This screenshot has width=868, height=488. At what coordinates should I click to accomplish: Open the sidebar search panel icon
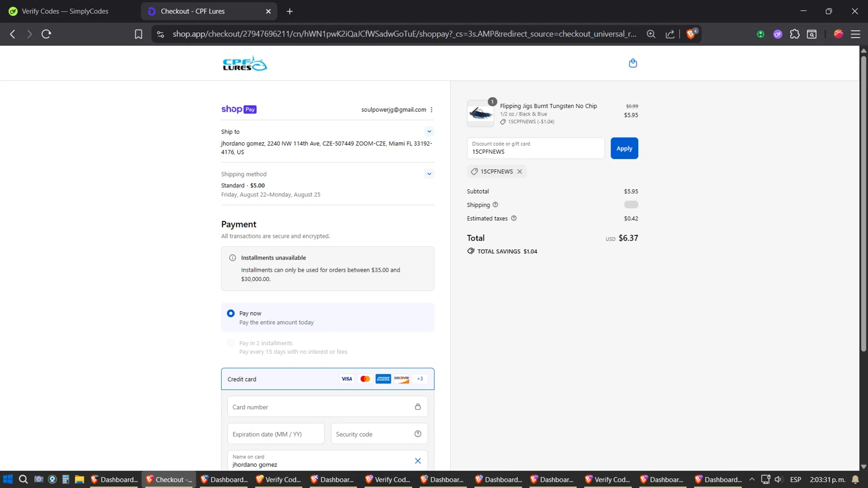click(812, 34)
